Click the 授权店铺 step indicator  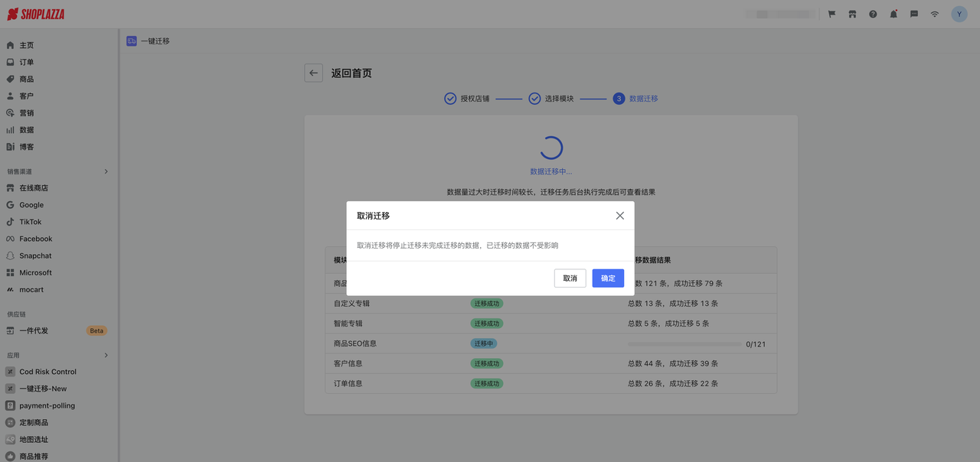coord(467,99)
